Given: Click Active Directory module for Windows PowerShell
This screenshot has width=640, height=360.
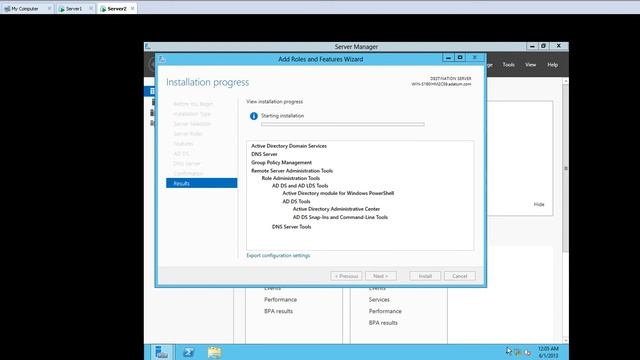Looking at the screenshot, I should (x=338, y=193).
